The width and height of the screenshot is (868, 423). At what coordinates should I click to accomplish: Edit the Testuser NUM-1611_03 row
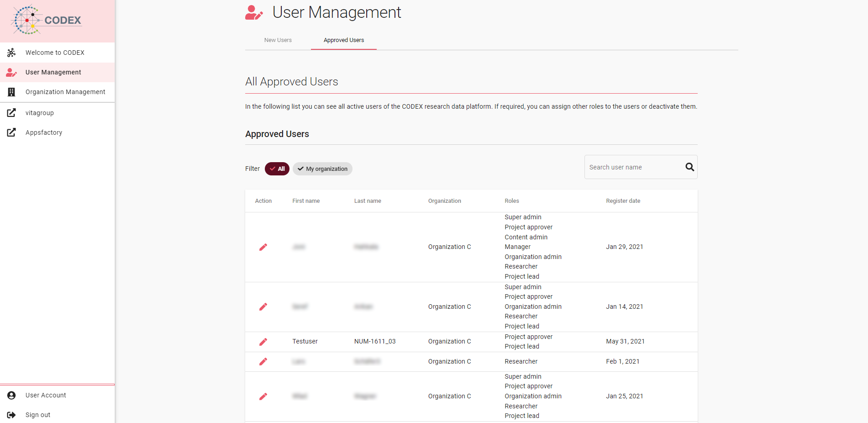click(x=263, y=342)
